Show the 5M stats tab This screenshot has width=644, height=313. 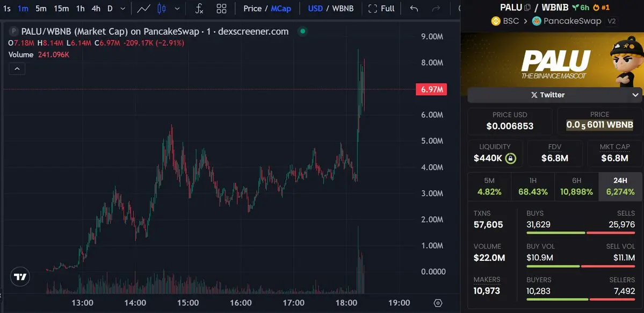(489, 186)
